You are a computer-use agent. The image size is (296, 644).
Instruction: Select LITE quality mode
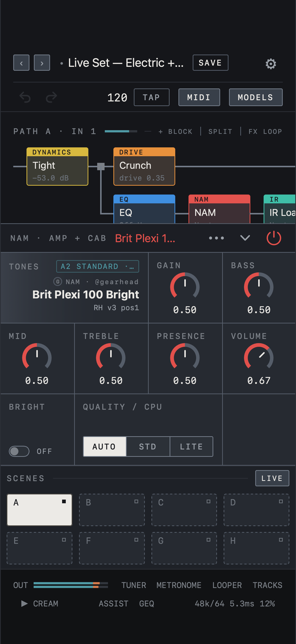pyautogui.click(x=192, y=447)
